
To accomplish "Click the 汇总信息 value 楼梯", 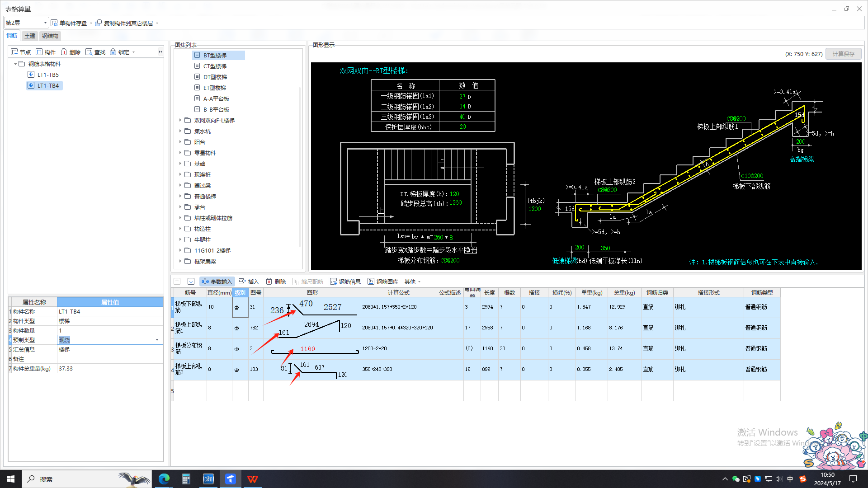I will [x=110, y=349].
